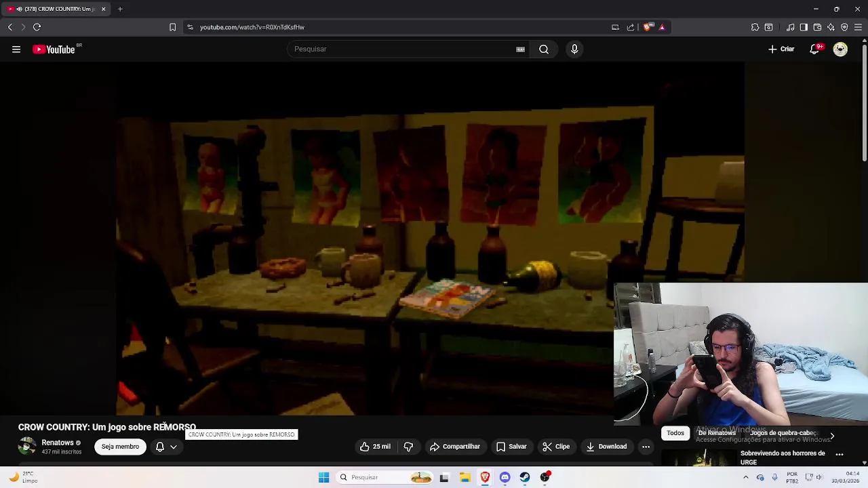Open OBS Studio from the taskbar

tap(545, 477)
